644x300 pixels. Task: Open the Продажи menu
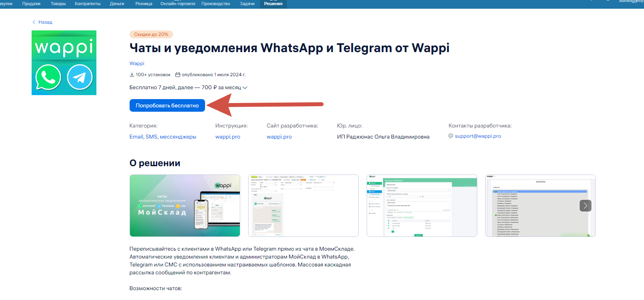[x=31, y=4]
